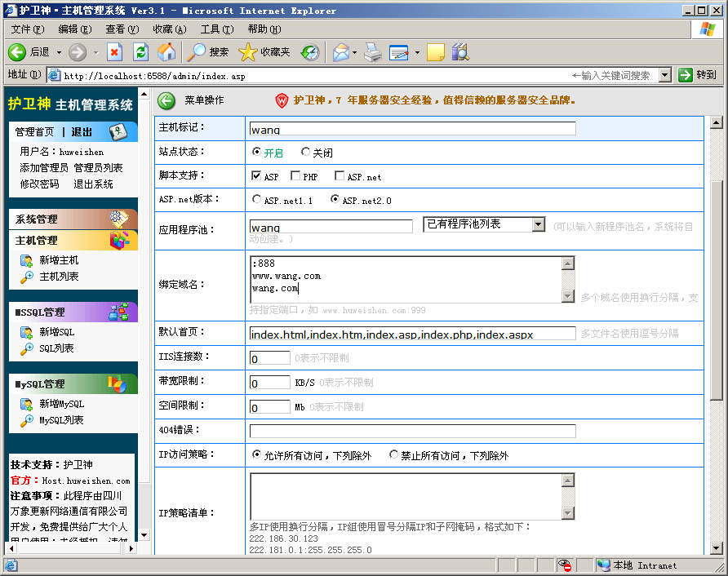Click the History toolbar icon

coord(310,52)
